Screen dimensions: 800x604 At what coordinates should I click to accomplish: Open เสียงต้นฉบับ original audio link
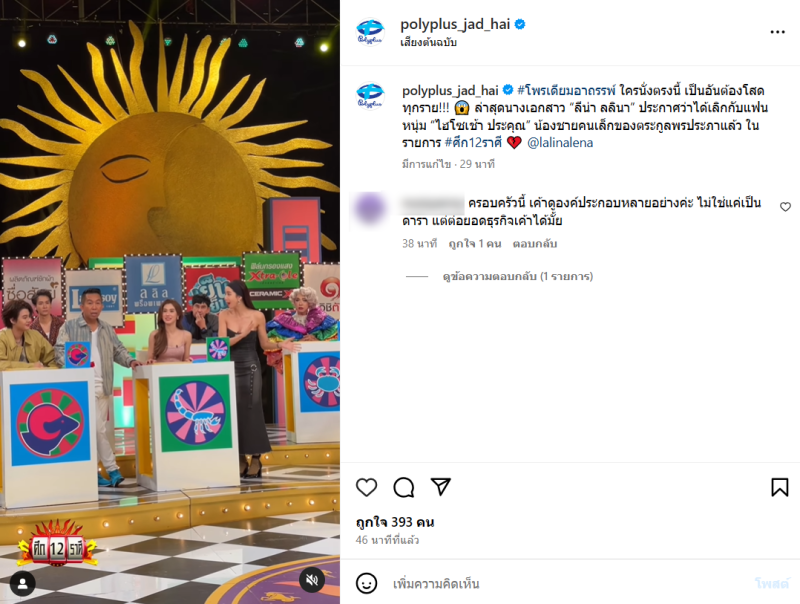pos(429,42)
